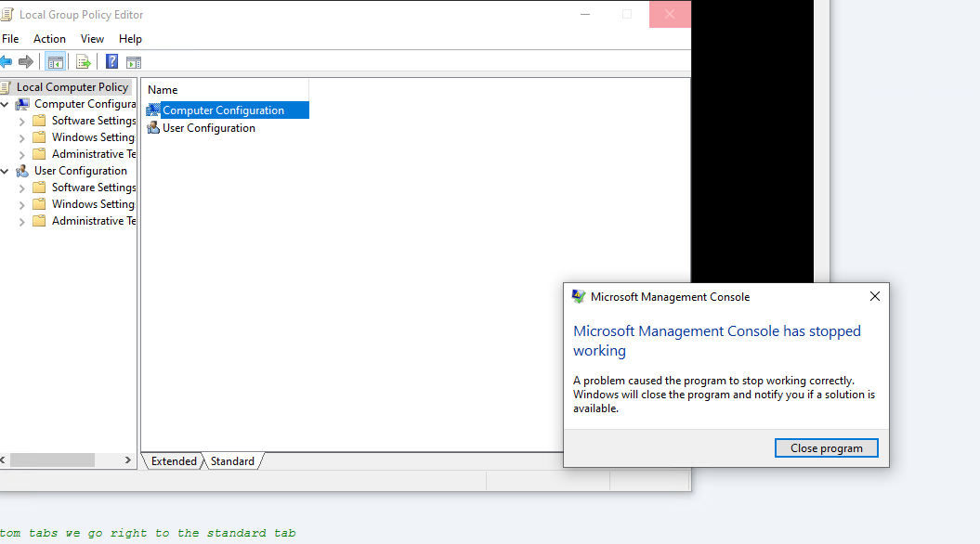Open the View menu
The height and width of the screenshot is (544, 980).
(x=92, y=39)
